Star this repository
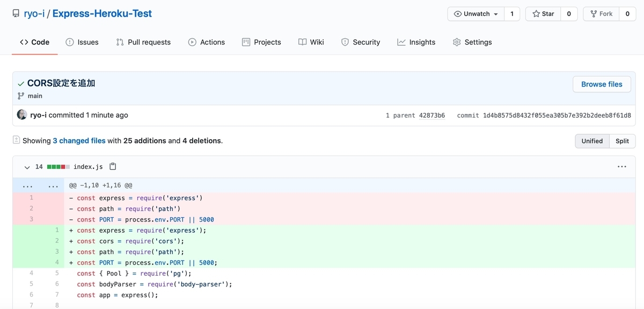Viewport: 644px width, 309px height. pos(543,14)
